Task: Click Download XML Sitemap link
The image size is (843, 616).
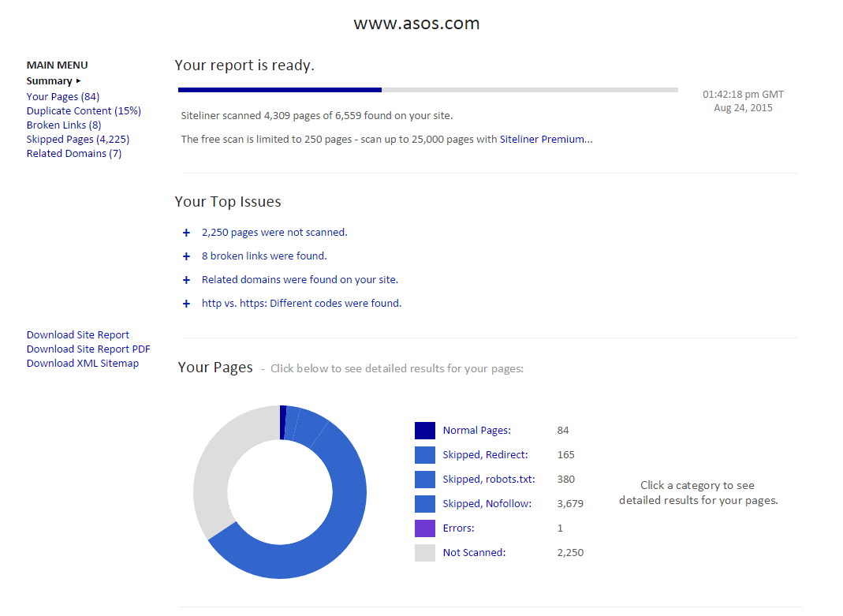Action: (83, 364)
